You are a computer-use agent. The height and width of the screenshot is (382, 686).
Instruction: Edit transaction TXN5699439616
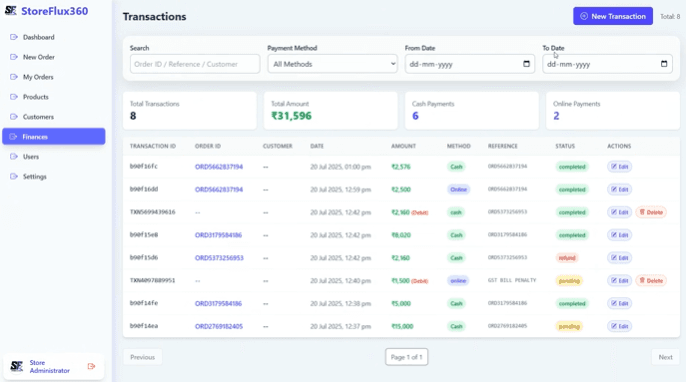(619, 212)
